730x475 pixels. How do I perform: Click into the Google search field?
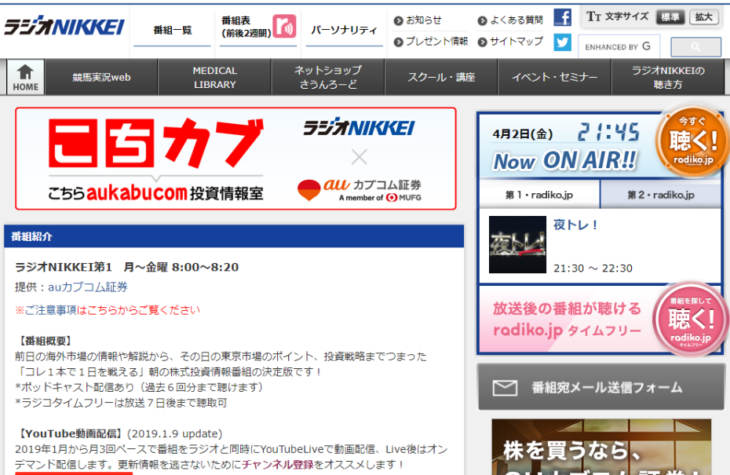click(x=618, y=47)
